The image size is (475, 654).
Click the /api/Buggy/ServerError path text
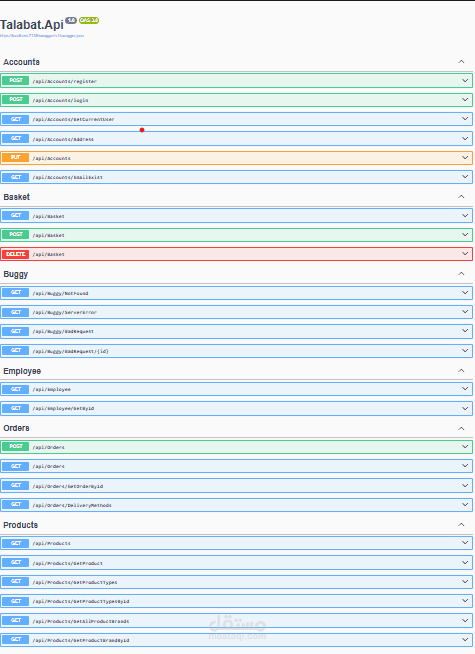point(65,312)
